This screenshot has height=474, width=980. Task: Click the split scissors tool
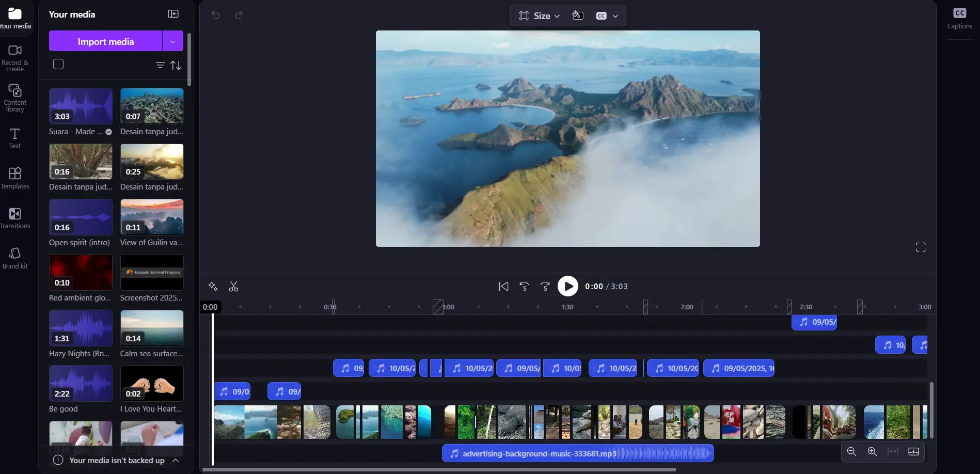coord(233,287)
